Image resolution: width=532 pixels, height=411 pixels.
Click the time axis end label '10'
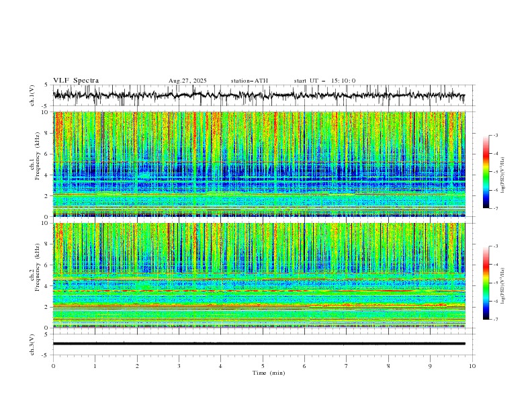pyautogui.click(x=472, y=366)
